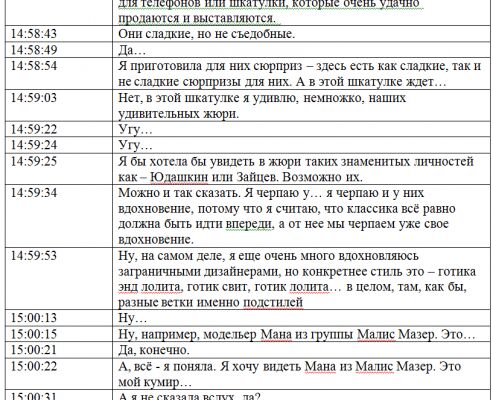
Task: Click the underlined word 'Юдашкин'
Action: pos(179,177)
